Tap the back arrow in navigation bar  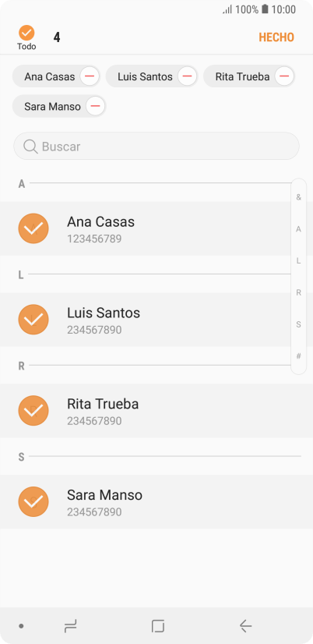coord(245,626)
